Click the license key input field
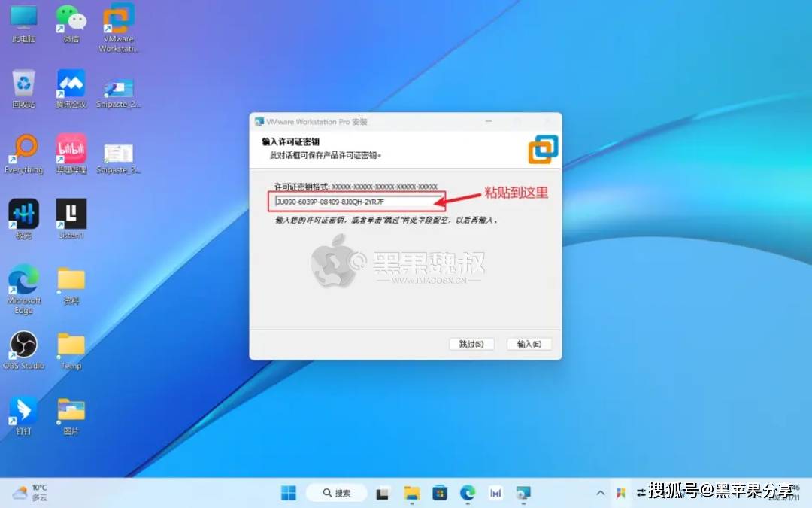The image size is (812, 508). point(357,202)
